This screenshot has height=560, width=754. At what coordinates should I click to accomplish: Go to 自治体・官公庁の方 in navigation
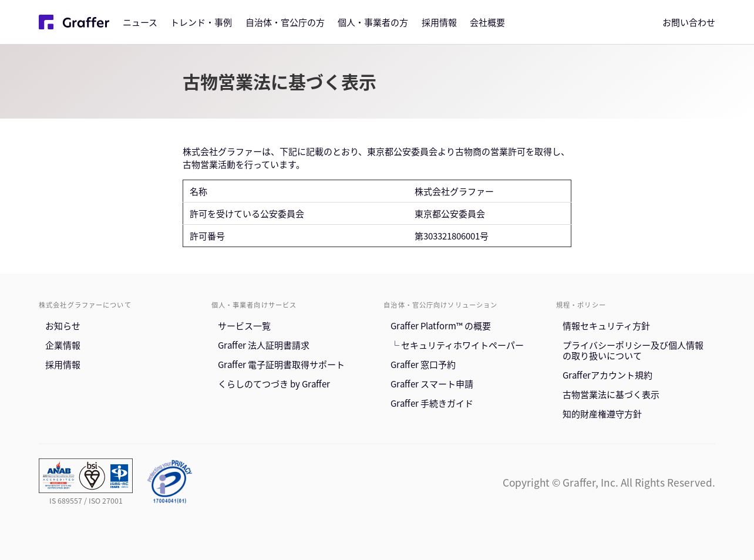(285, 22)
